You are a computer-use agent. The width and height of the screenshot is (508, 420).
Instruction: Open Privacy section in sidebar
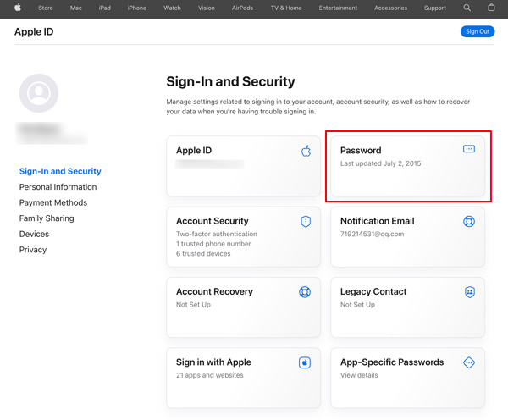[x=33, y=250]
